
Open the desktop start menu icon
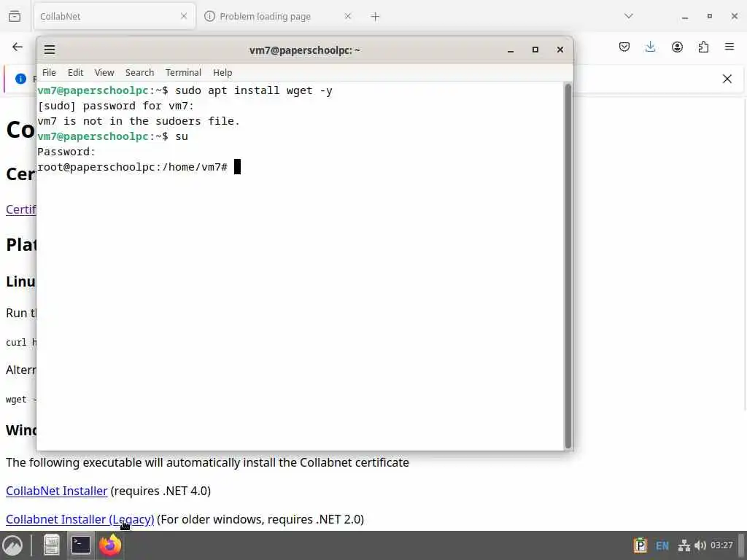[x=13, y=545]
